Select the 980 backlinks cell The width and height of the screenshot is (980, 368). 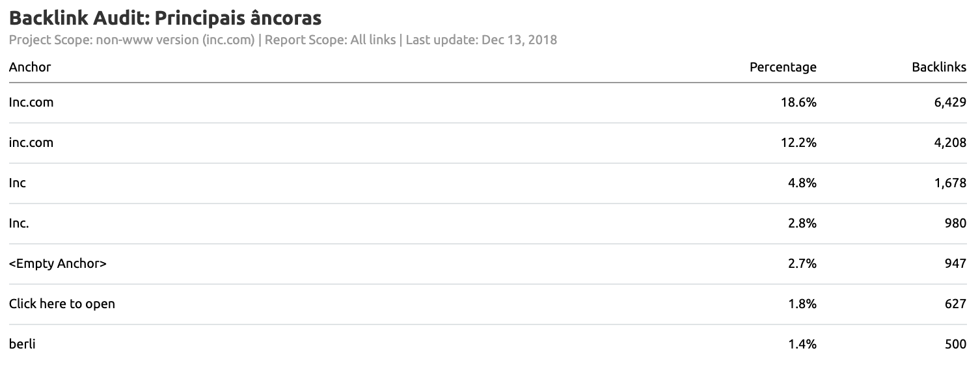[955, 223]
